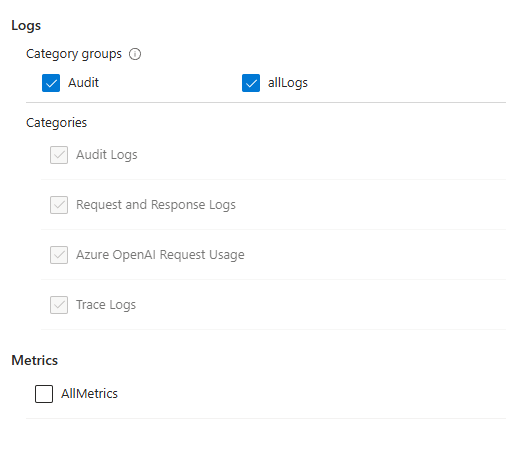The height and width of the screenshot is (455, 506).
Task: Toggle the Trace Logs checkbox
Action: pyautogui.click(x=59, y=305)
